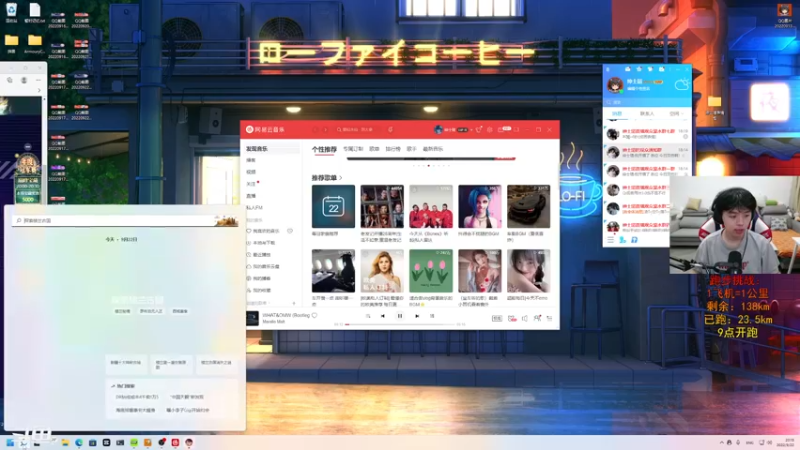Open the black sports car playlist cover

529,207
